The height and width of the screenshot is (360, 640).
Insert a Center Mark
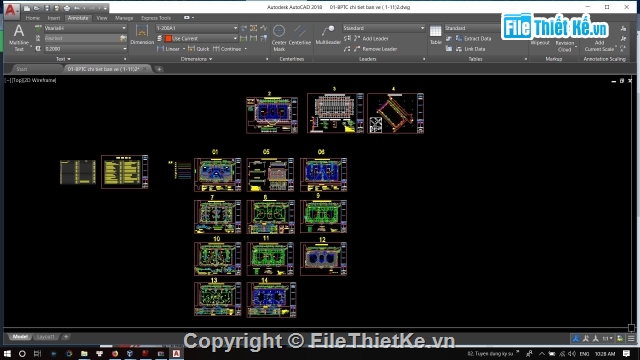click(279, 38)
